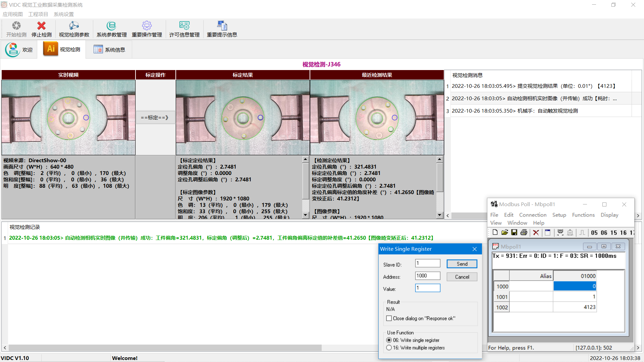Click the Mbpoll1 document icon in child window
The image size is (644, 362).
pyautogui.click(x=496, y=246)
